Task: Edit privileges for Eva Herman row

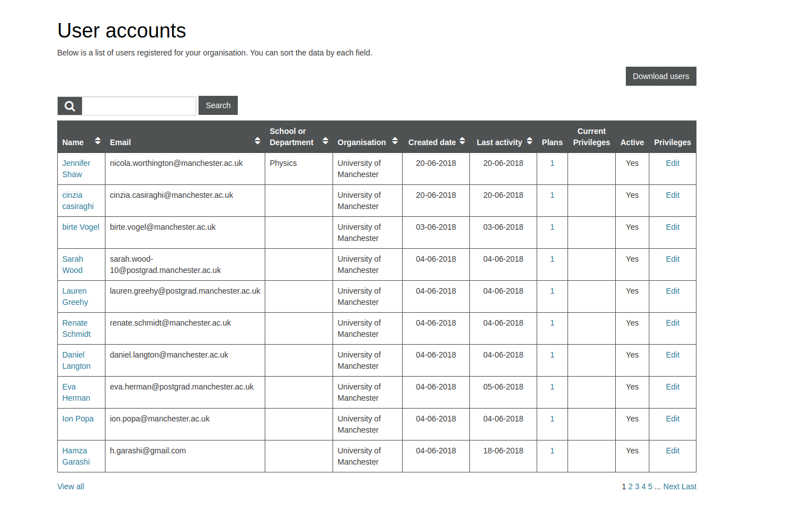Action: (672, 387)
